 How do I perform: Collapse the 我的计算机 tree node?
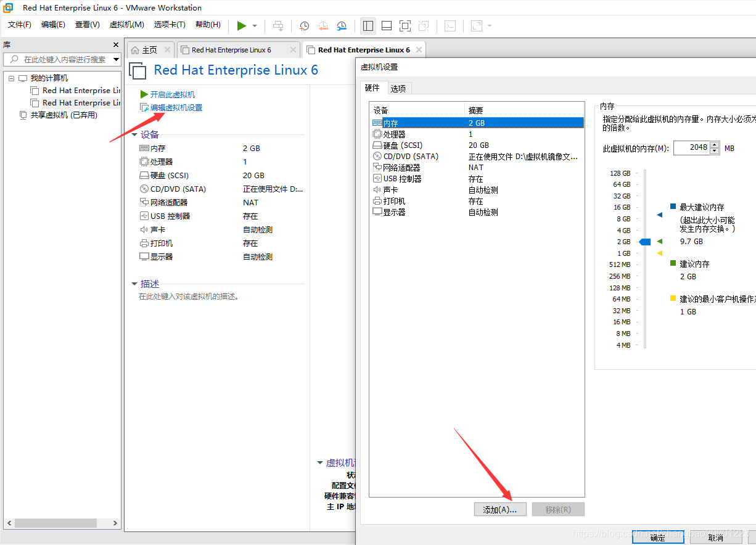click(x=11, y=78)
